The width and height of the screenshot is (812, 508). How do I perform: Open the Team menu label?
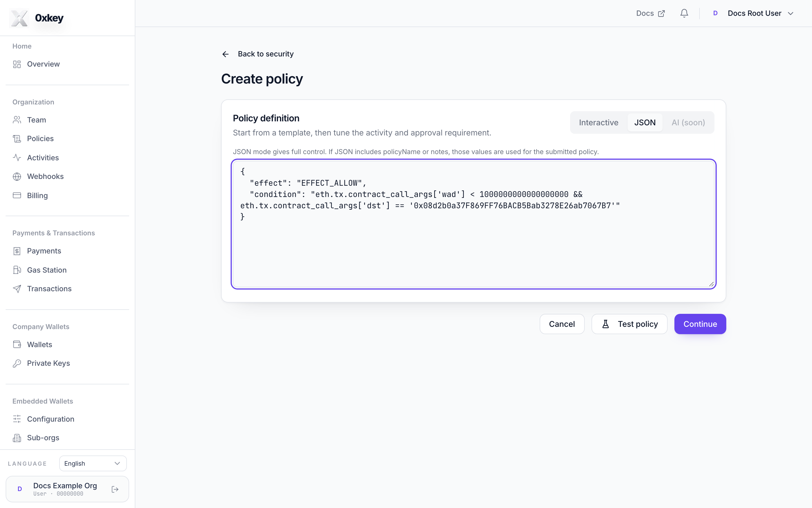37,120
